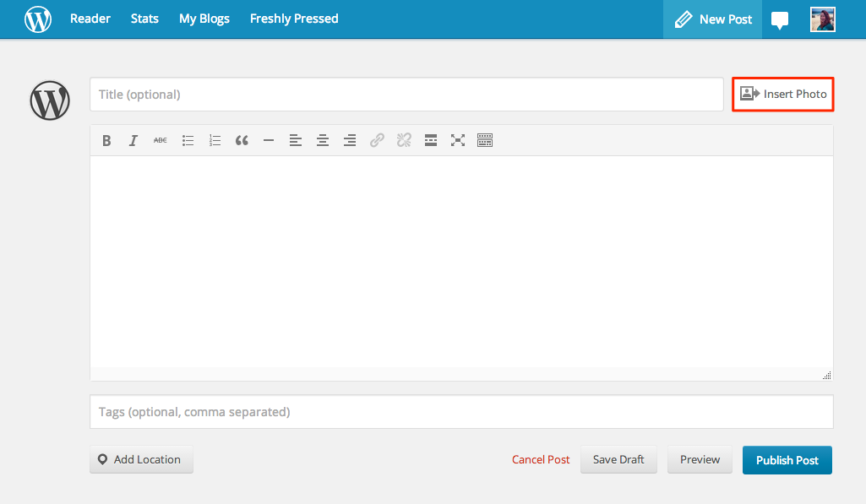Insert a numbered list
The image size is (866, 504).
215,141
